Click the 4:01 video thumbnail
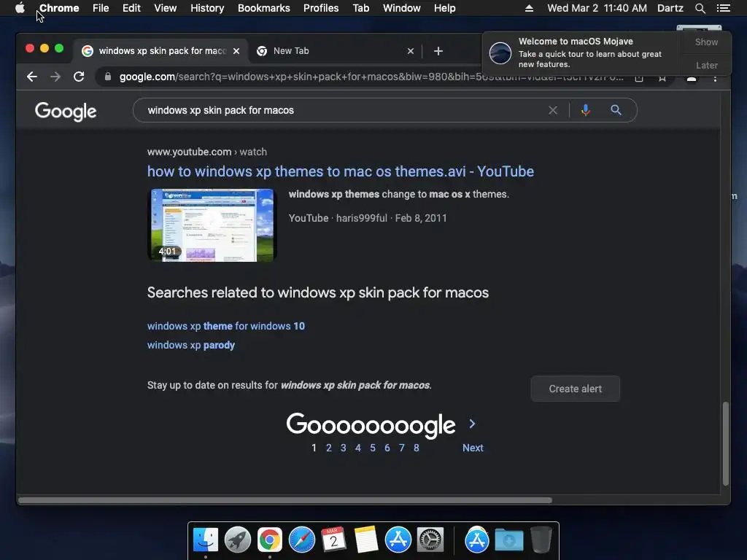The width and height of the screenshot is (747, 560). 212,225
